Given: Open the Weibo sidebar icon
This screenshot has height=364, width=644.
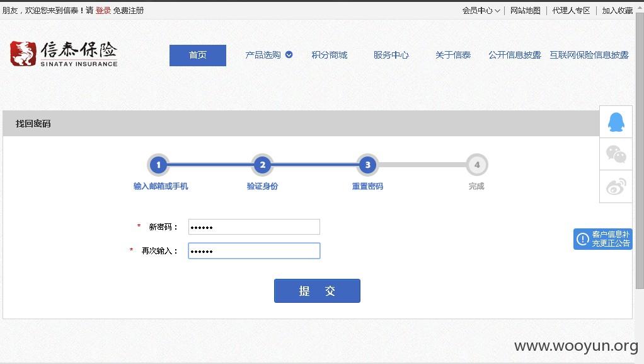Looking at the screenshot, I should click(x=616, y=187).
